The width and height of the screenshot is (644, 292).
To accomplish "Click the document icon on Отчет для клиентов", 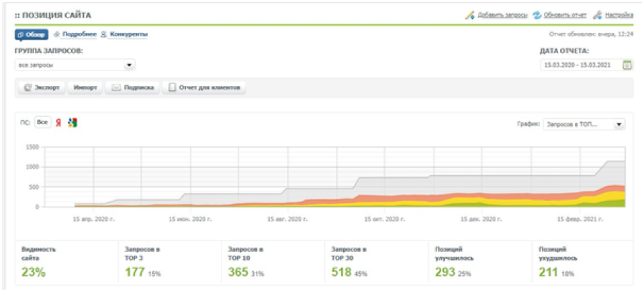I will tap(172, 87).
